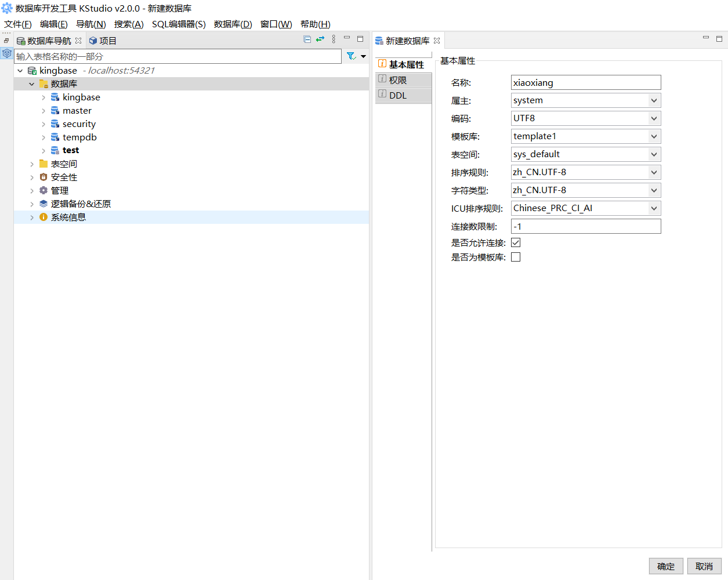Check the 是否为模板库 checkbox
The height and width of the screenshot is (580, 728).
point(516,257)
